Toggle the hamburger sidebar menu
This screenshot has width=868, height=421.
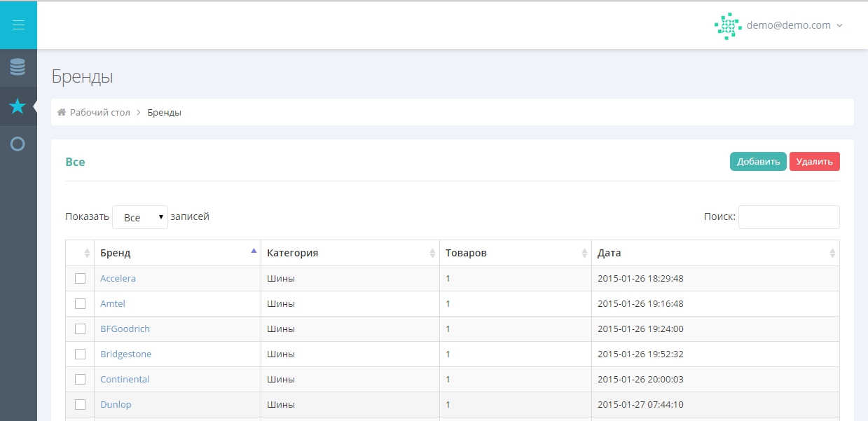pos(18,25)
